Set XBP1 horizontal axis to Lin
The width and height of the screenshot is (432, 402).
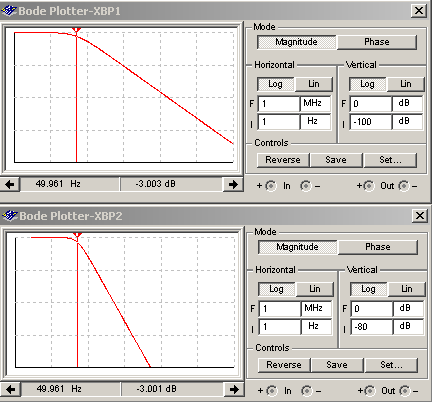click(314, 84)
